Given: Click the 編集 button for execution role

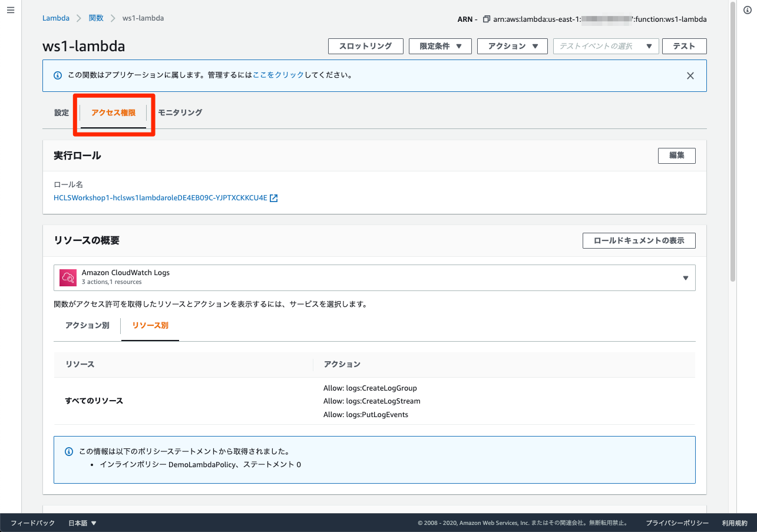Looking at the screenshot, I should pyautogui.click(x=676, y=156).
